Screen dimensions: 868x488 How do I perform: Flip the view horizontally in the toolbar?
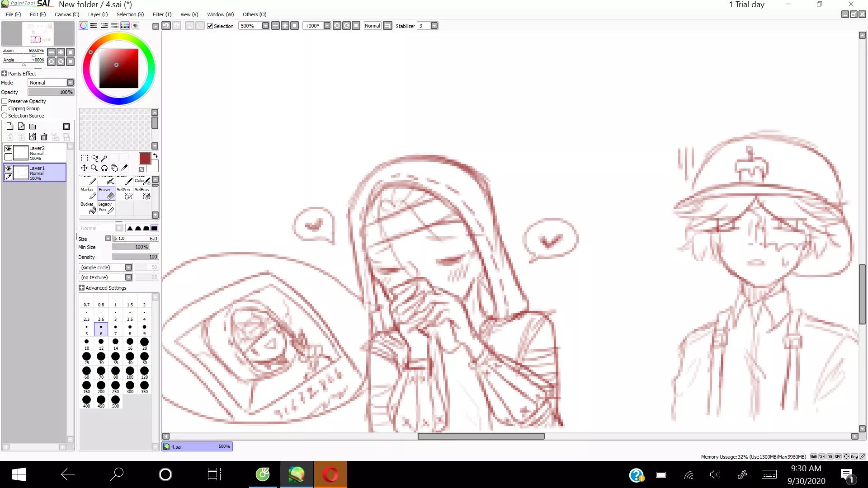click(x=388, y=26)
